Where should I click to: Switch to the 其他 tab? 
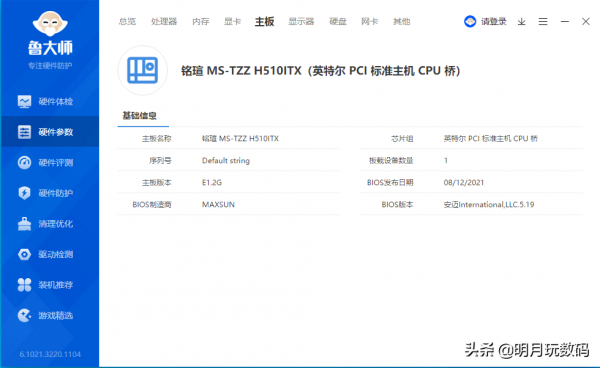pos(401,21)
